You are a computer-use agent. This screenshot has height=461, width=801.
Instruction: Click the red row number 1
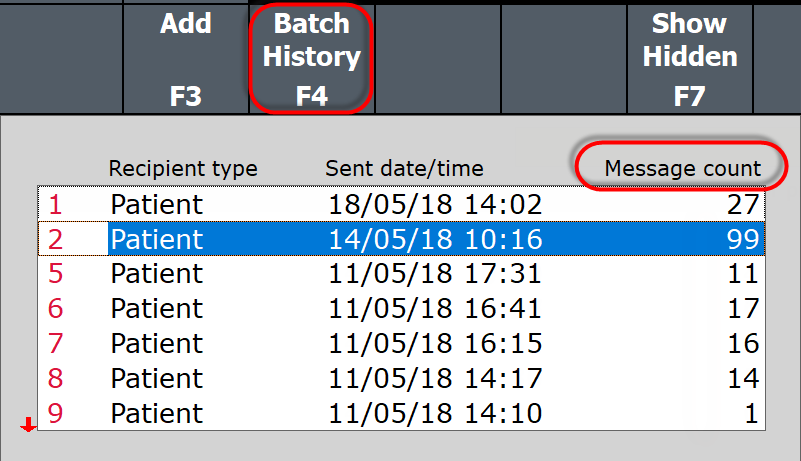click(x=56, y=205)
